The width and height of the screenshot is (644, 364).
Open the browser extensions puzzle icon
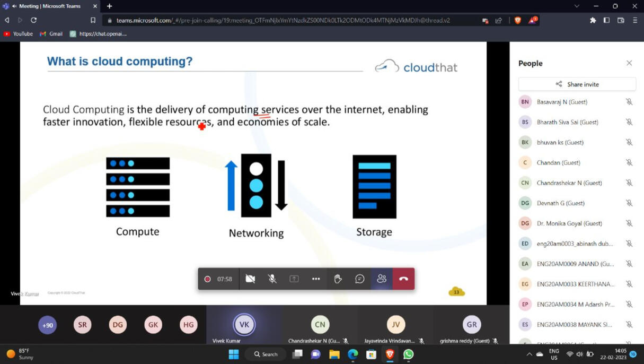tap(593, 20)
